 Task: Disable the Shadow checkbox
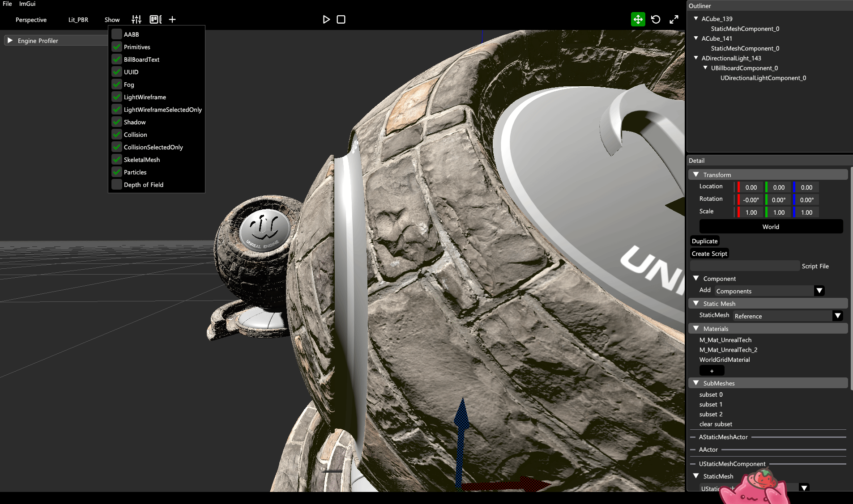click(117, 122)
